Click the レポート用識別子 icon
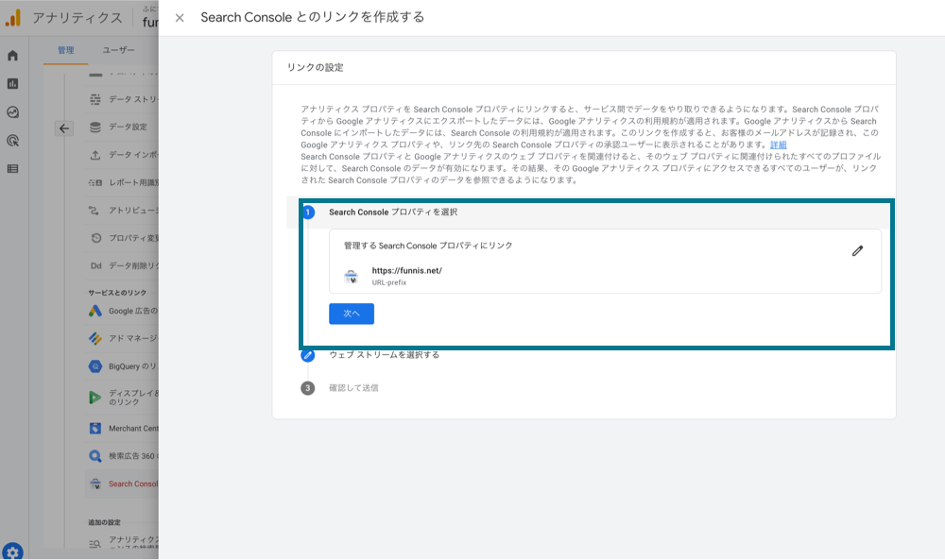 pyautogui.click(x=95, y=182)
